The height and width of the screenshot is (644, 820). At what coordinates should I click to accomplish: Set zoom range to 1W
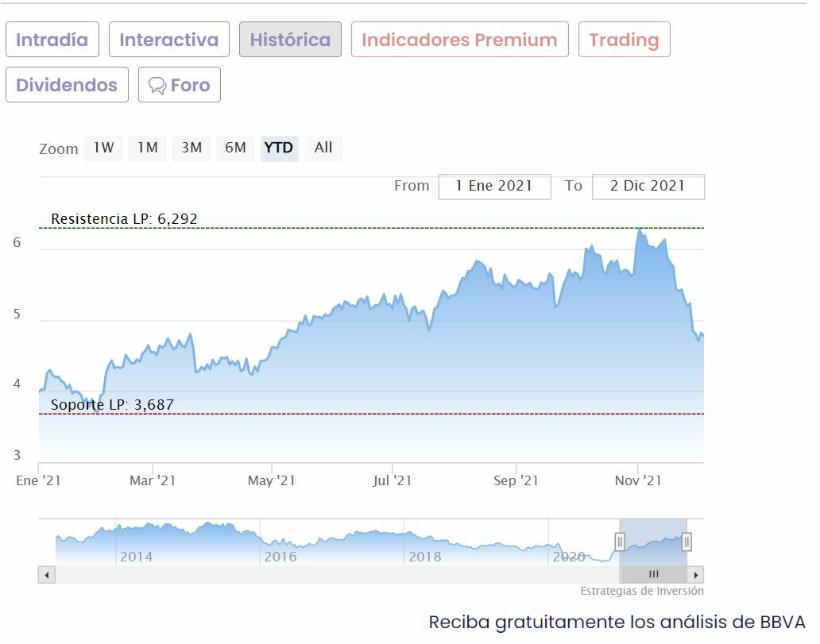tap(103, 148)
